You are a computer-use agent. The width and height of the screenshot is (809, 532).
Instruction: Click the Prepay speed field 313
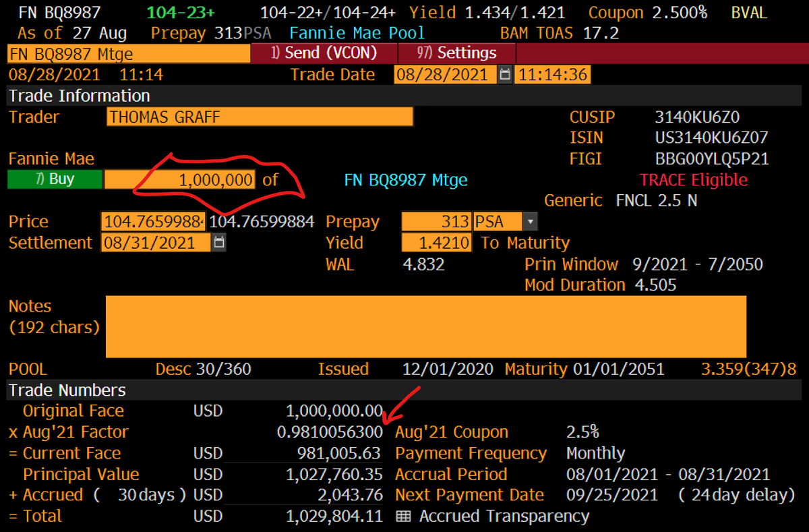click(x=436, y=222)
